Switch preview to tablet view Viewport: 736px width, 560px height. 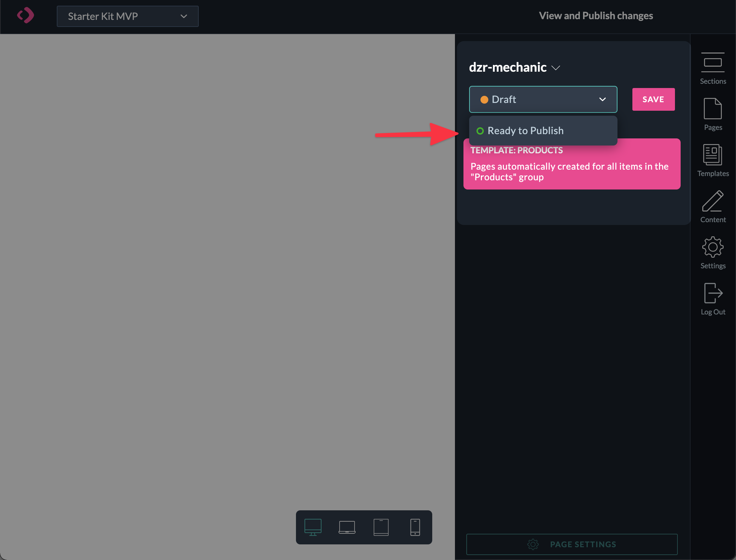(x=381, y=527)
